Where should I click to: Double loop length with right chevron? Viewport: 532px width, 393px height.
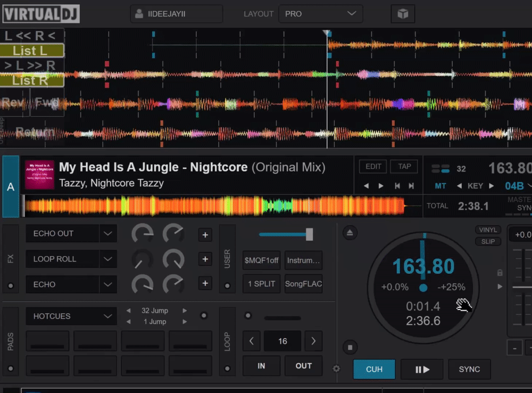point(313,341)
